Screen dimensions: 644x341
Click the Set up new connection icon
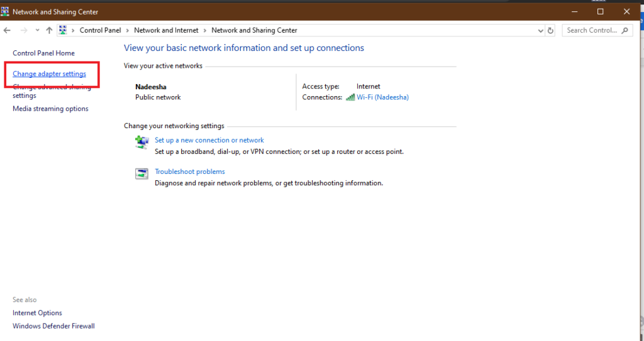(142, 143)
